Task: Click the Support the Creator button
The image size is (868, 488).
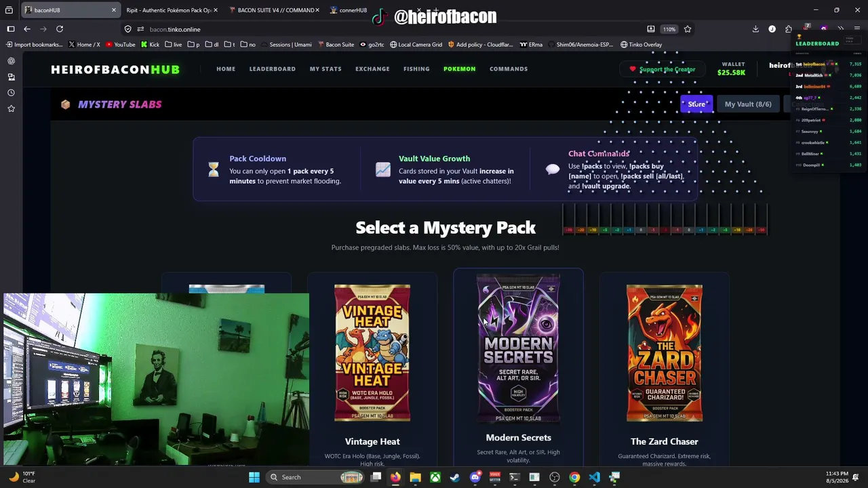Action: (663, 69)
